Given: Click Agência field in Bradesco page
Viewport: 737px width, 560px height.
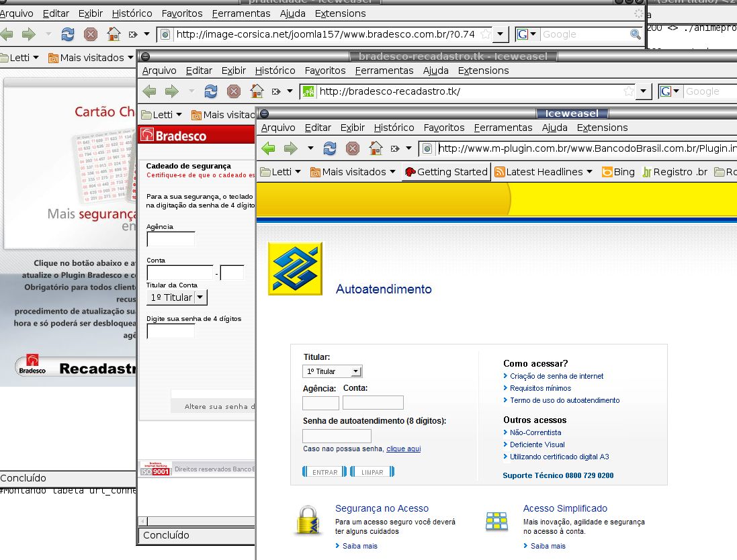Looking at the screenshot, I should [x=171, y=239].
